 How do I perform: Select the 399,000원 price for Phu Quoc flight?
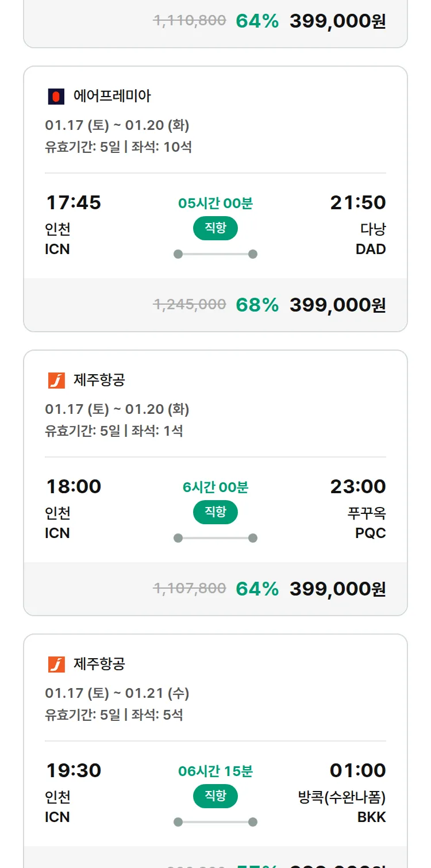pyautogui.click(x=337, y=589)
